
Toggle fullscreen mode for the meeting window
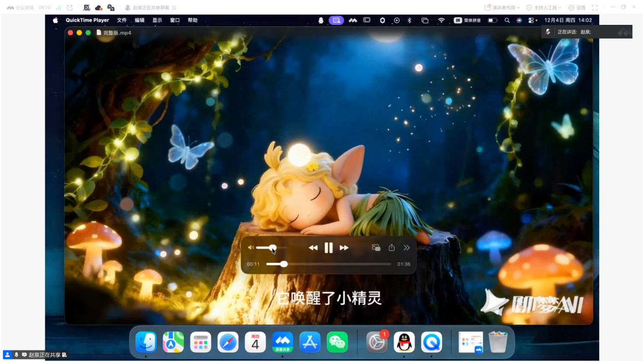(x=595, y=8)
